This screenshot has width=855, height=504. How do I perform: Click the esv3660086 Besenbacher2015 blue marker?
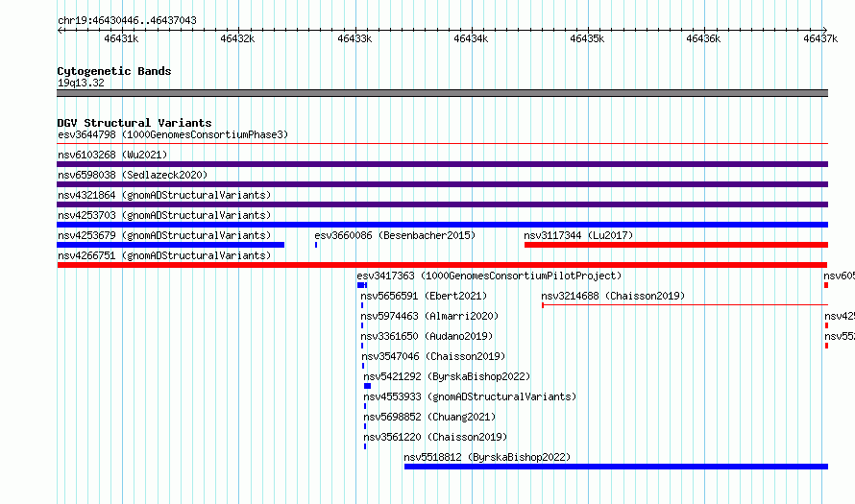316,245
